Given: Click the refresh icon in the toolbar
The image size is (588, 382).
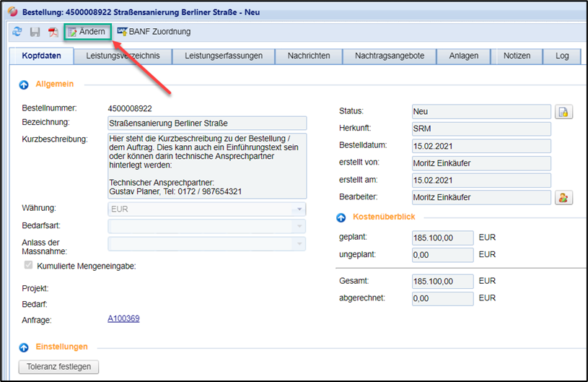Looking at the screenshot, I should tap(17, 32).
